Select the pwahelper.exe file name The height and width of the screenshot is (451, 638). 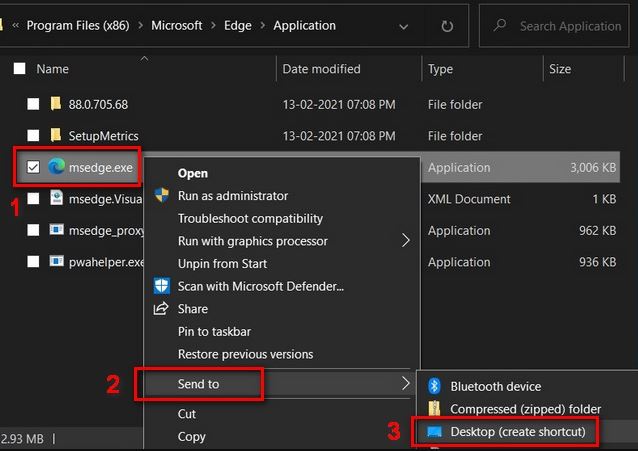point(106,262)
